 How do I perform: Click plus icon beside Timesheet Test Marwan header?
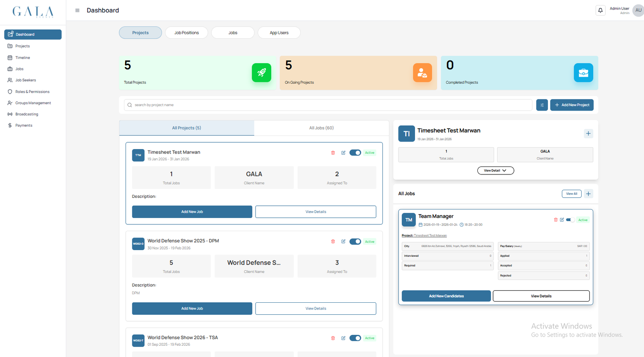click(588, 133)
